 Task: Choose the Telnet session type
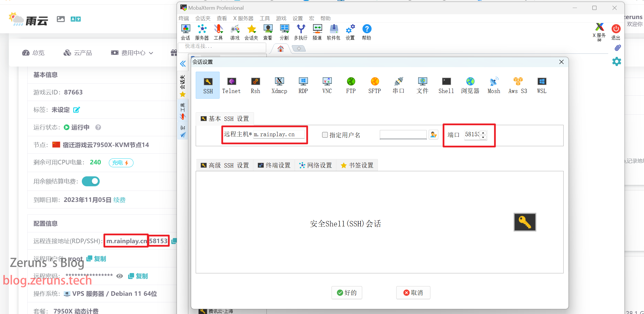click(231, 85)
